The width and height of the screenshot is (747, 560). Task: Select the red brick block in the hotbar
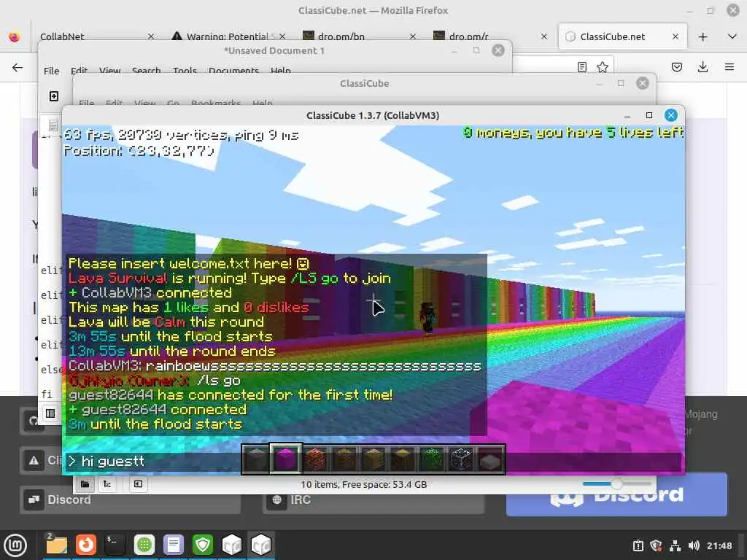(x=315, y=459)
